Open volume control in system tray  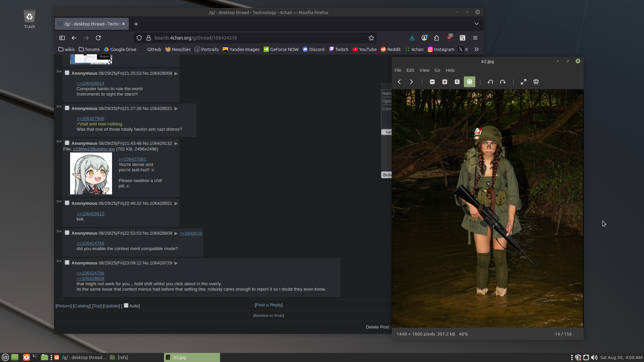594,357
